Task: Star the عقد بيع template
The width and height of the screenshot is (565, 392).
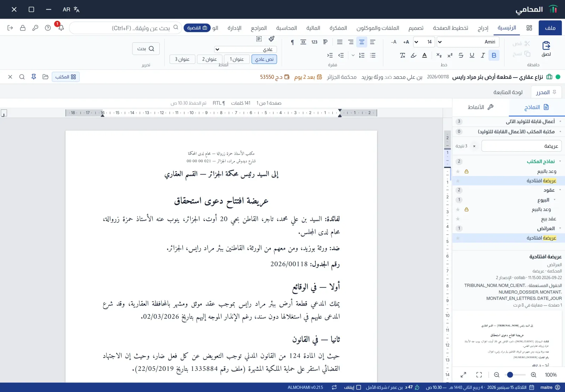Action: [458, 219]
